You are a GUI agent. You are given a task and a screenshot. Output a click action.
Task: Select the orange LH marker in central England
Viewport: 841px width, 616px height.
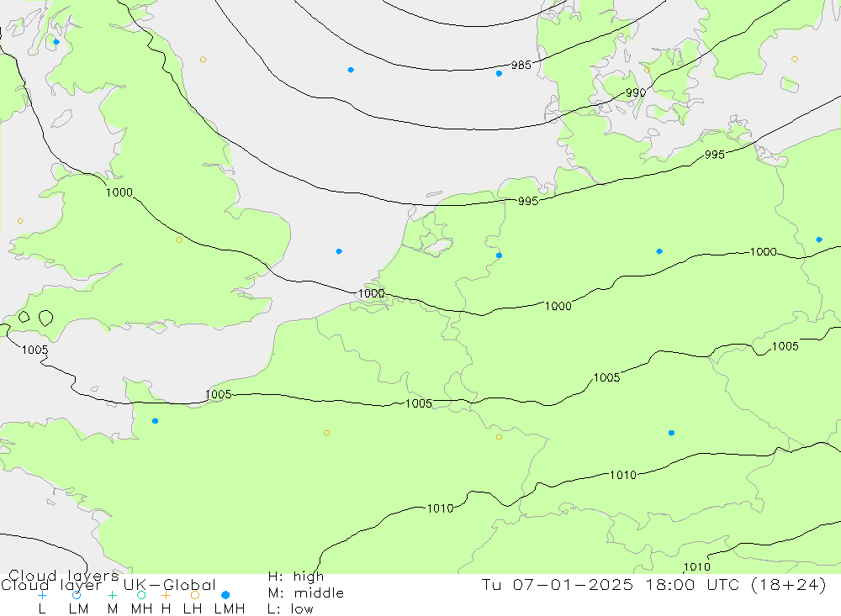coord(179,240)
